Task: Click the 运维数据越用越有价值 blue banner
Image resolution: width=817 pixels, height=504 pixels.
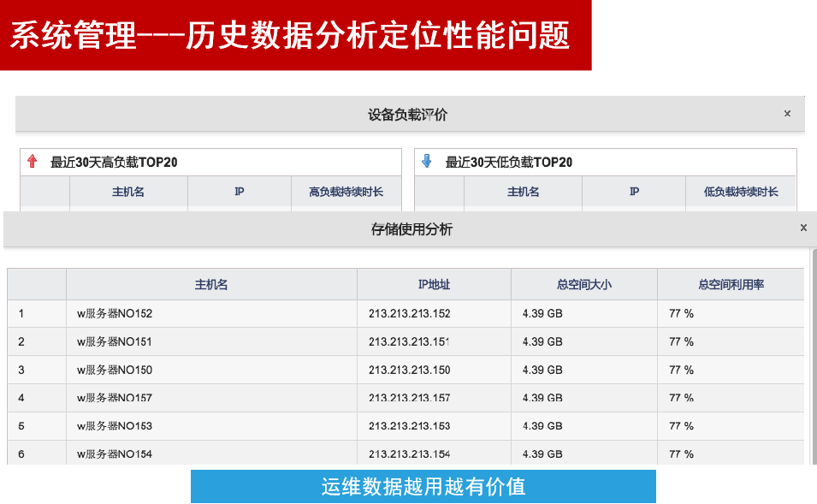Action: point(423,487)
